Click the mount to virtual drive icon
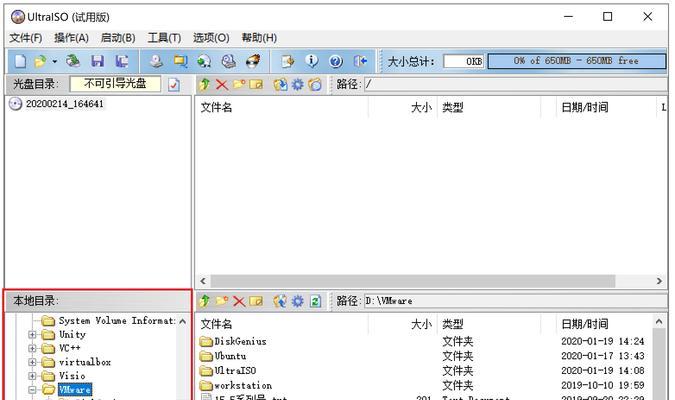This screenshot has height=400, width=675. click(229, 61)
